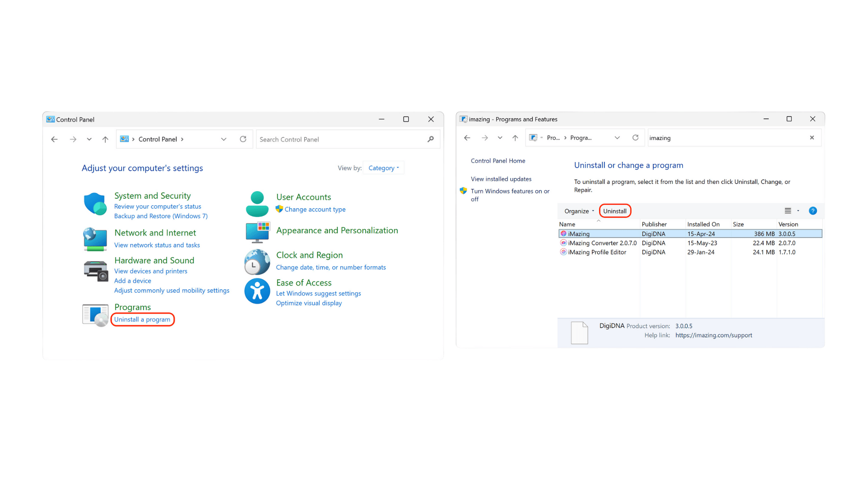This screenshot has width=868, height=488.
Task: Open View installed updates link
Action: click(x=501, y=179)
